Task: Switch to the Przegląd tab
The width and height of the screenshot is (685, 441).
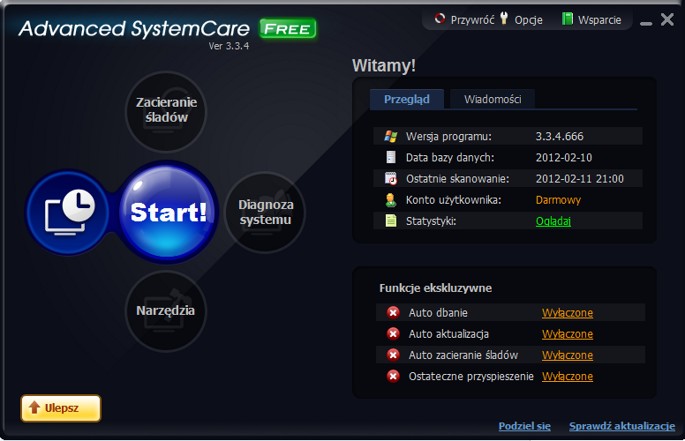Action: point(407,99)
